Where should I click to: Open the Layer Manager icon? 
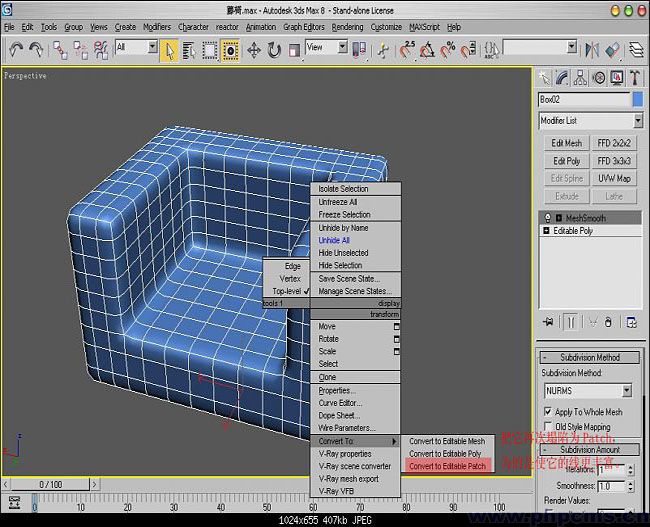636,50
